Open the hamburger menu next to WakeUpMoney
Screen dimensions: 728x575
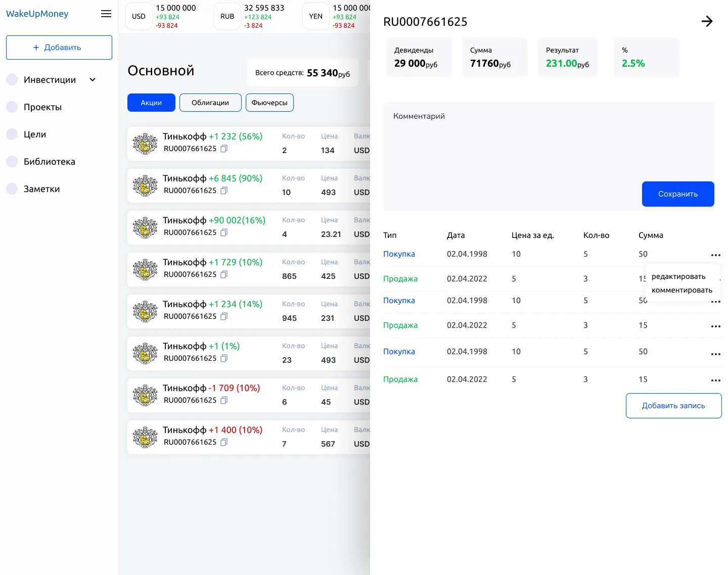[106, 14]
